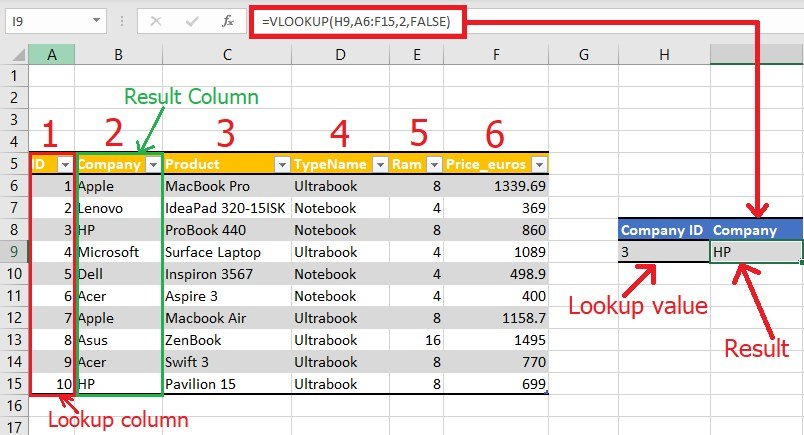Click cell containing 'MacBook Pro'
The width and height of the screenshot is (804, 435).
[227, 186]
